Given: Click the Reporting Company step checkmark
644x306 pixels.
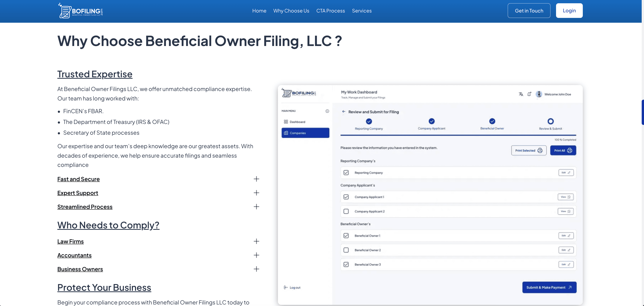Looking at the screenshot, I should click(369, 121).
